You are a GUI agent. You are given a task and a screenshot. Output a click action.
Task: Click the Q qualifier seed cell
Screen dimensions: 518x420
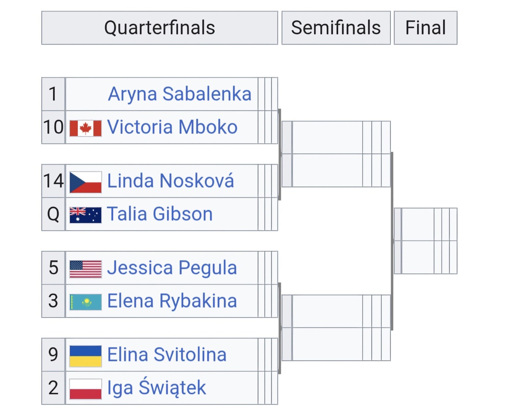coord(53,214)
